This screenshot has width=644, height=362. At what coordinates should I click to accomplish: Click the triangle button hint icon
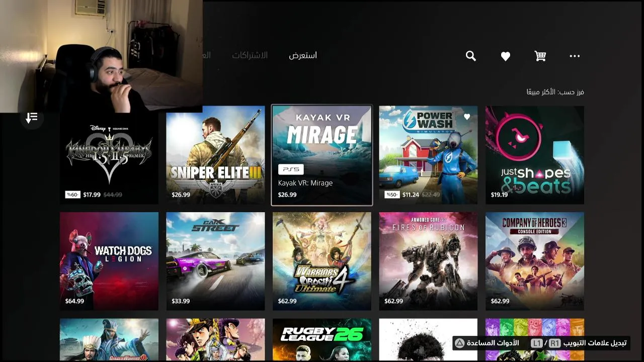pyautogui.click(x=459, y=343)
